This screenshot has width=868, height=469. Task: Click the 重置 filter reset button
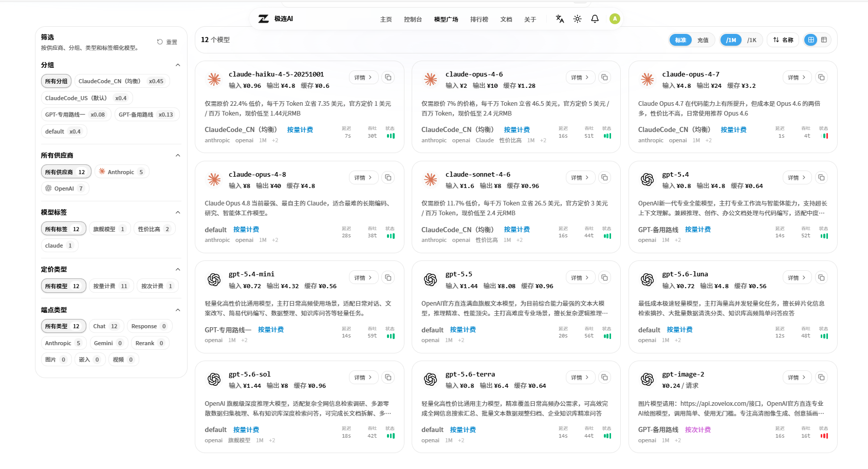[167, 42]
